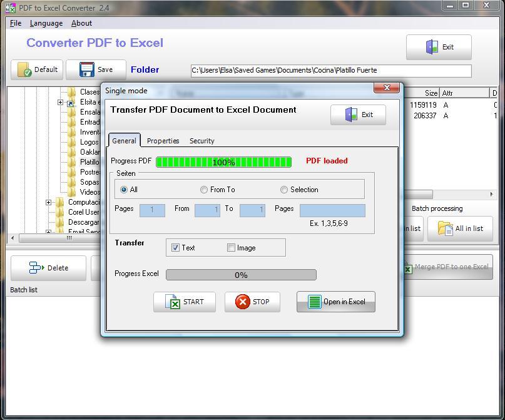
Task: Click the START button's Excel document icon
Action: [x=173, y=302]
